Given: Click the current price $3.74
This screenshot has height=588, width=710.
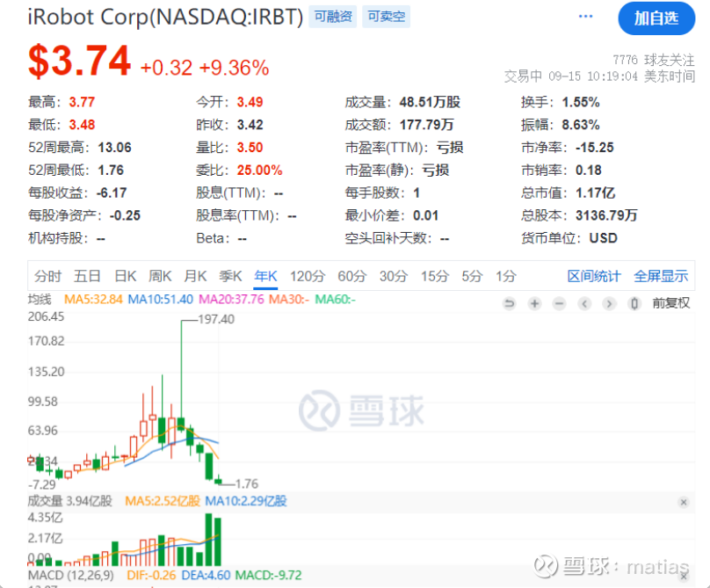Looking at the screenshot, I should (x=79, y=62).
